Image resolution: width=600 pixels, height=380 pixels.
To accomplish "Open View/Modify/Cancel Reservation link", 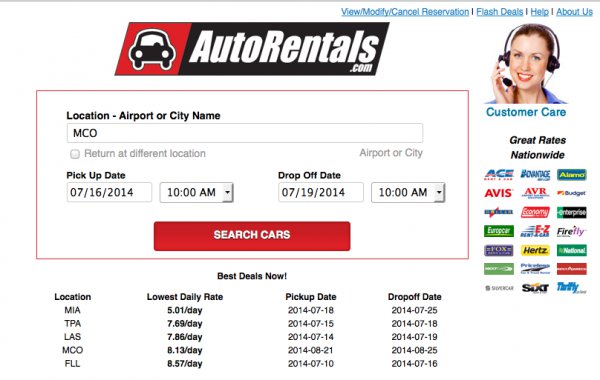I will (x=405, y=12).
